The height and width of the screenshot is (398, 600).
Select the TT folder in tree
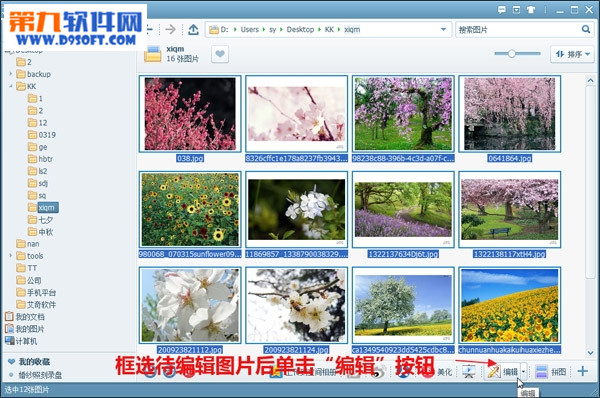pos(27,268)
